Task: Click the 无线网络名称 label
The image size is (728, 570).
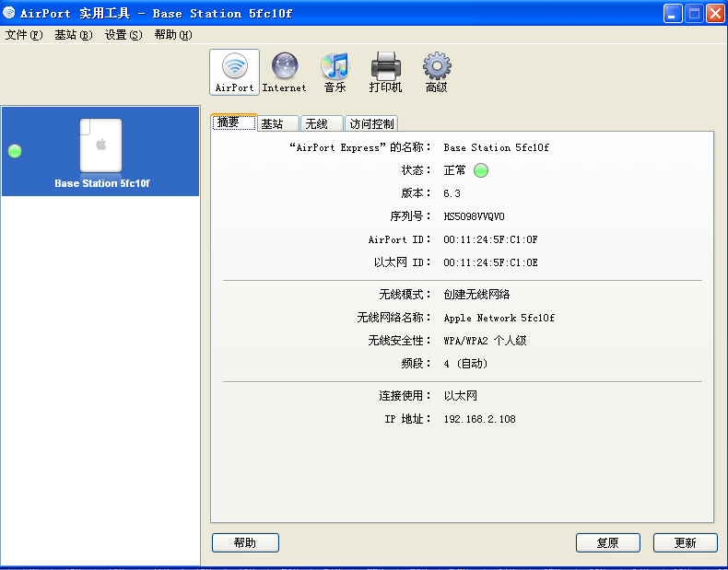Action: pos(394,318)
